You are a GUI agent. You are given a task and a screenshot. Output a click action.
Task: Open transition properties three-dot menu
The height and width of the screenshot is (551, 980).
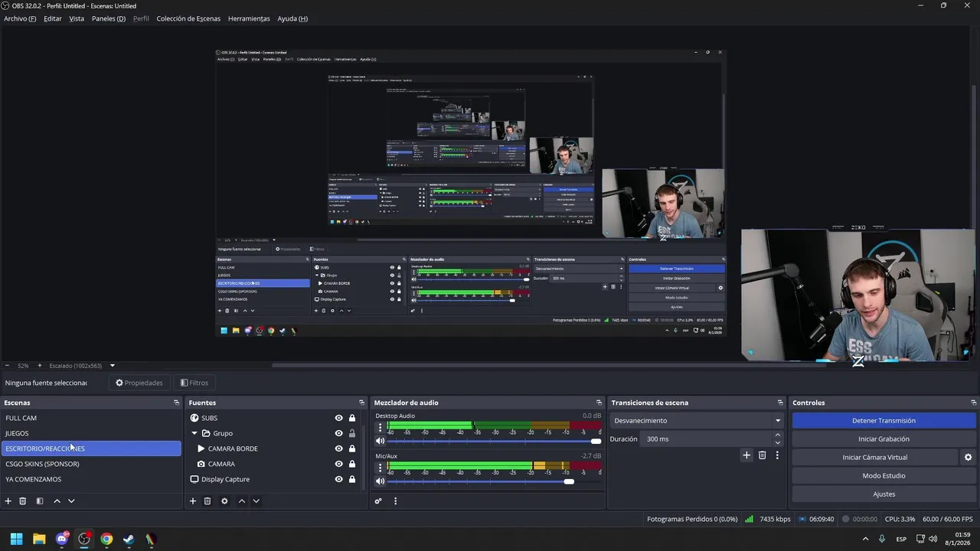tap(777, 455)
